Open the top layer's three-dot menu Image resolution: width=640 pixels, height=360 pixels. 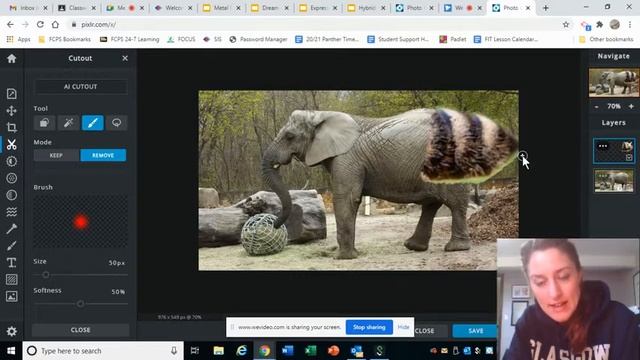(x=603, y=146)
